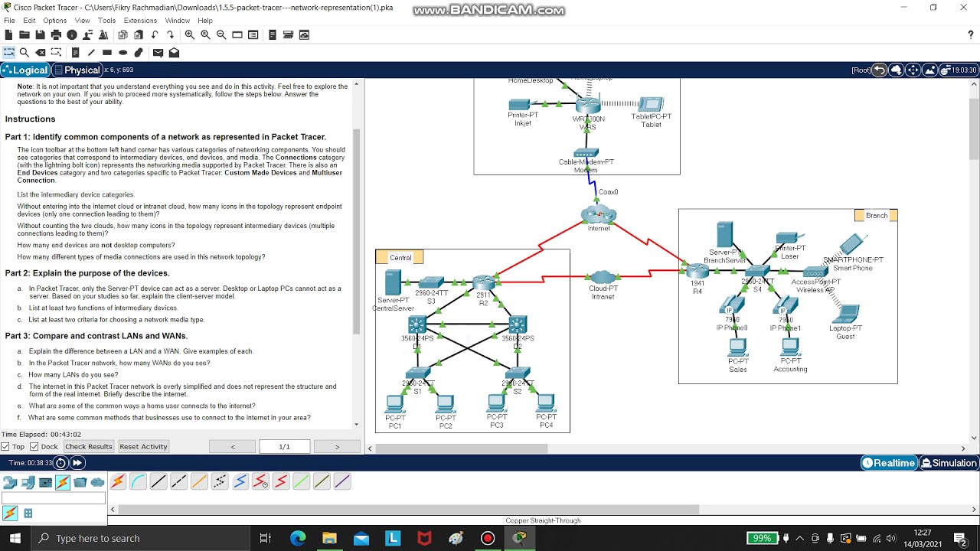Screen dimensions: 980x551
Task: Add Complex PDU open envelope icon
Action: click(x=174, y=53)
